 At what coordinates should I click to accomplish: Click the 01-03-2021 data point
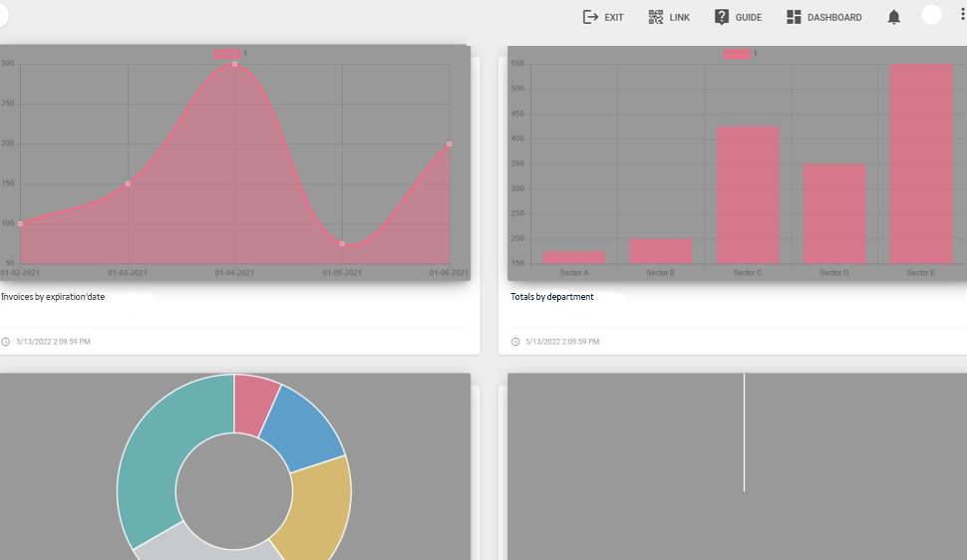click(x=128, y=183)
